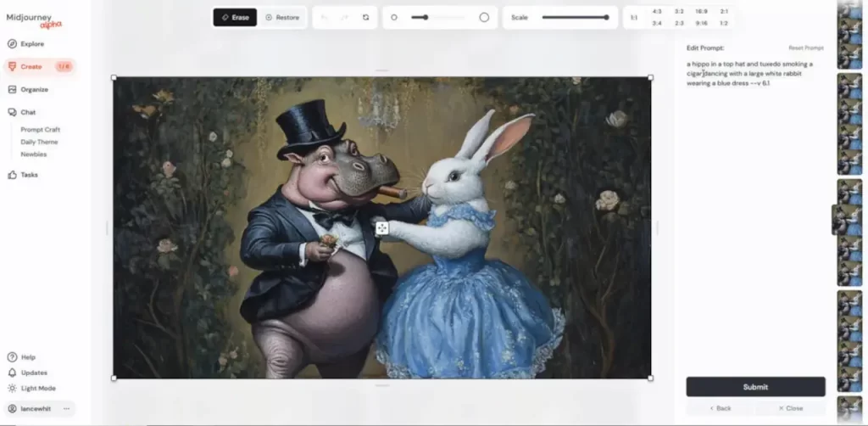Click the large brush size circle icon
Screen dimensions: 868x426
(484, 17)
